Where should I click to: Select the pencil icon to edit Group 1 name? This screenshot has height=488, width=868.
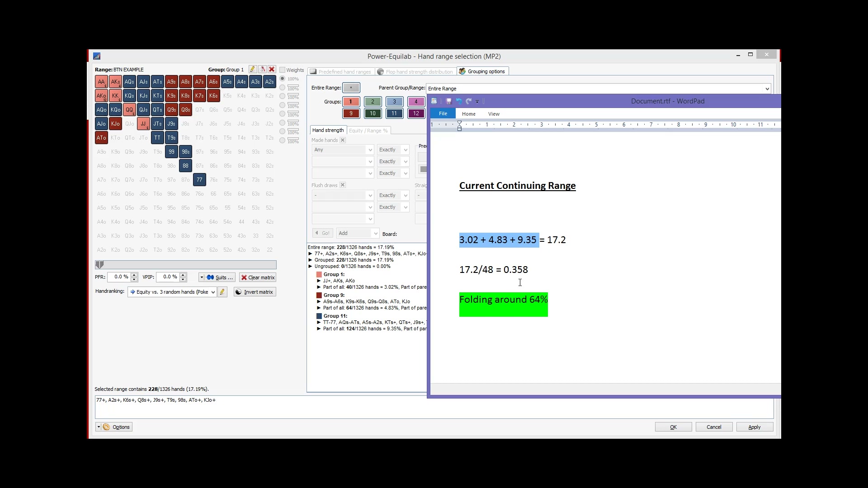[x=253, y=69]
